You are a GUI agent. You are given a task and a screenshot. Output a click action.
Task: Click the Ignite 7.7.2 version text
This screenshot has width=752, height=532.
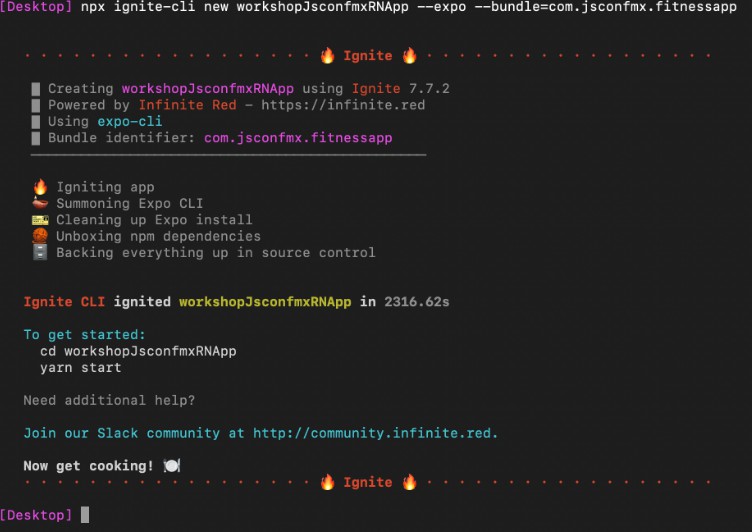coord(400,89)
